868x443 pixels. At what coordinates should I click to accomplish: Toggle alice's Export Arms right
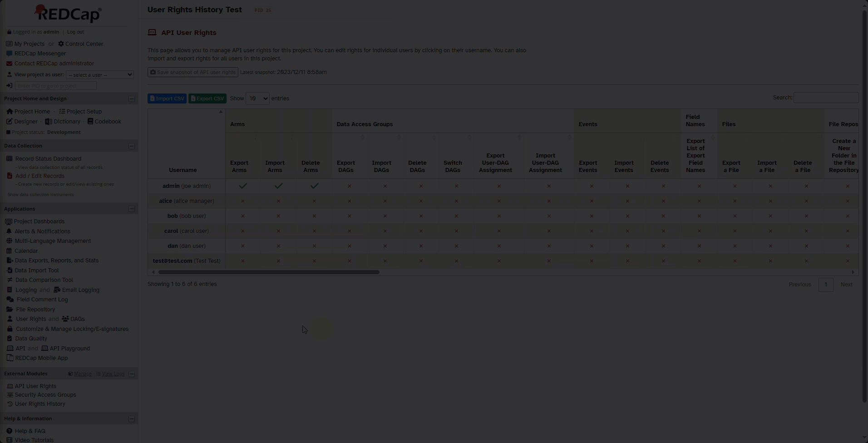coord(243,201)
